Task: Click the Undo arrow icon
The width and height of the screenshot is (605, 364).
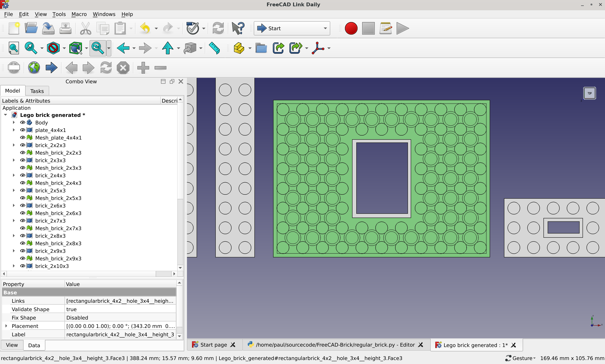Action: coord(145,29)
